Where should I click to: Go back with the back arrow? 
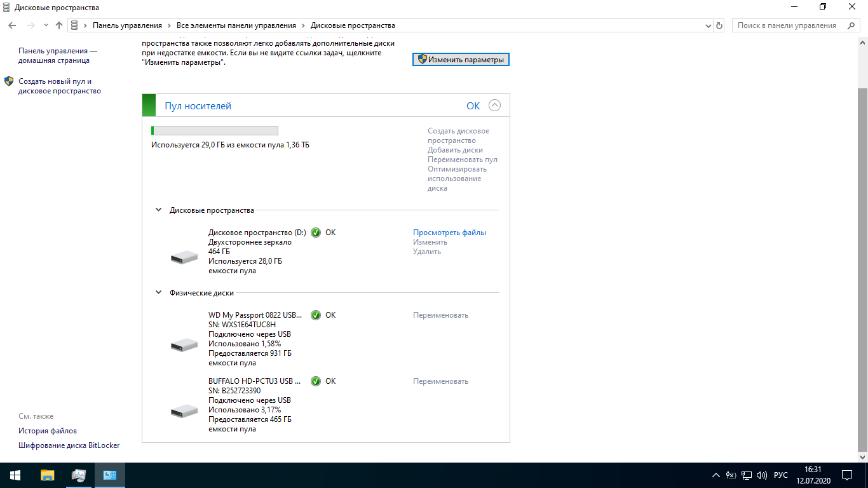pyautogui.click(x=12, y=25)
